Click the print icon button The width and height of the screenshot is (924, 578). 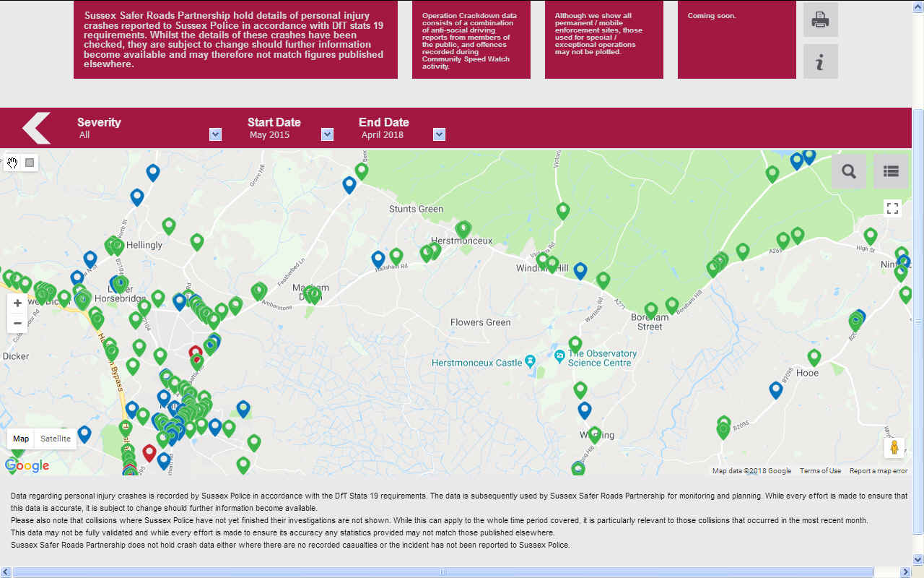(821, 20)
